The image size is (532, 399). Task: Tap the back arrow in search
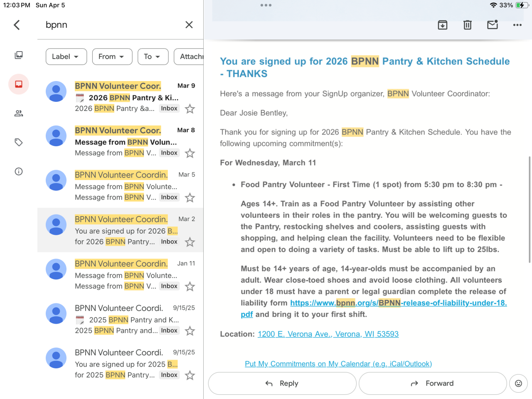tap(17, 25)
